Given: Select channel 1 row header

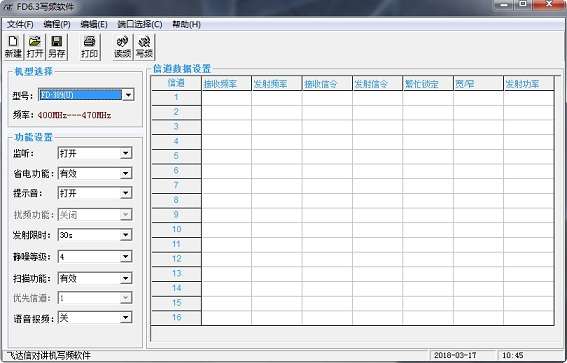Looking at the screenshot, I should (176, 98).
